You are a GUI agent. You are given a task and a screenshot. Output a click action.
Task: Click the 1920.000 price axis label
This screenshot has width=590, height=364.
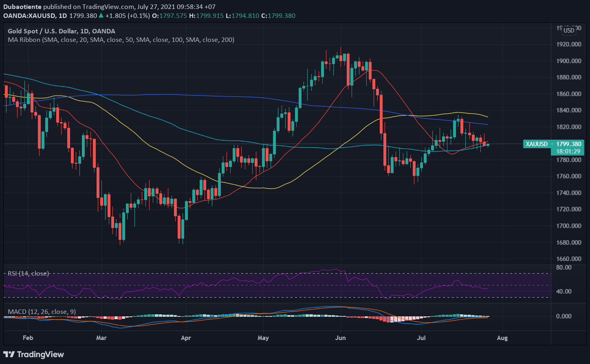(x=568, y=44)
